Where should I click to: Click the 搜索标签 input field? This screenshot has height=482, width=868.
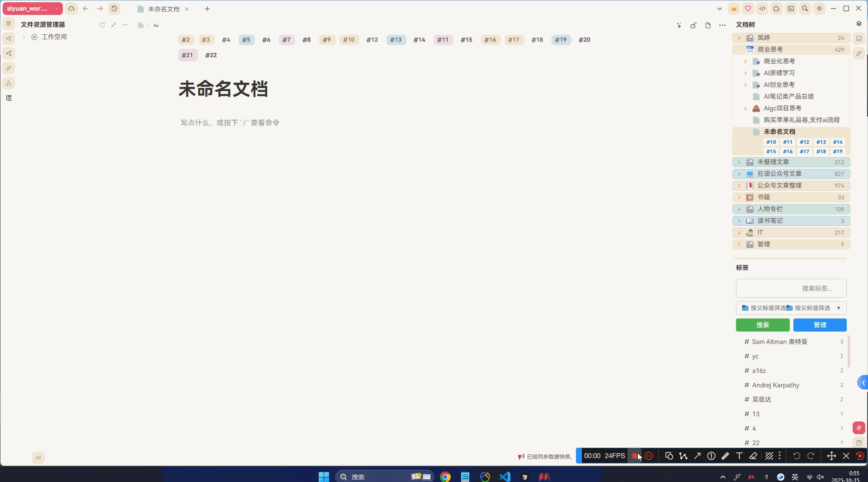pyautogui.click(x=791, y=288)
